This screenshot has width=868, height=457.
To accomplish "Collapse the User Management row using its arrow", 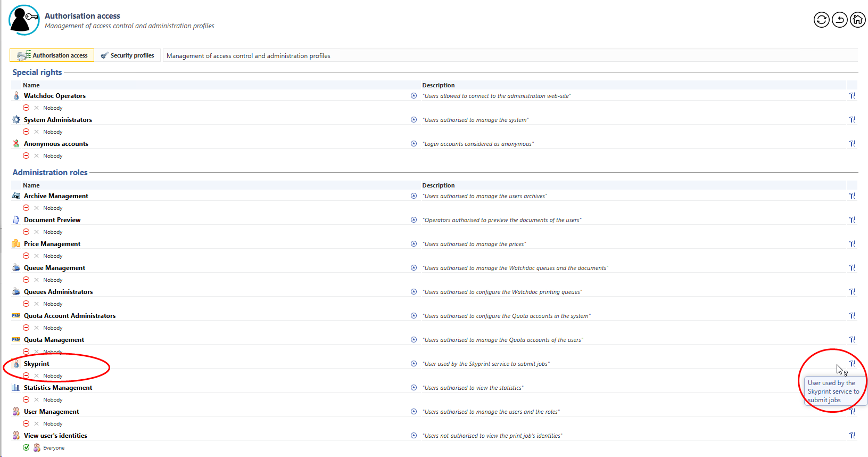I will point(414,412).
